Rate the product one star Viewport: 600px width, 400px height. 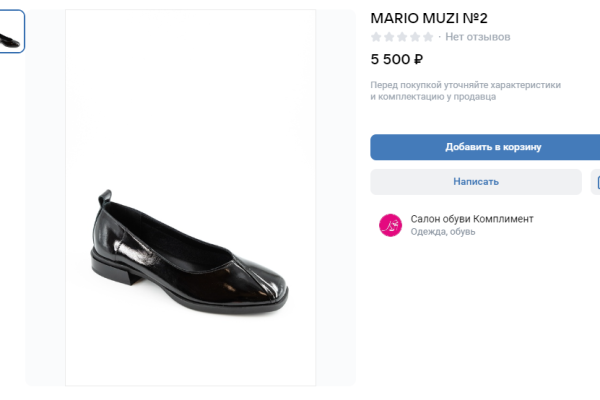[x=376, y=37]
